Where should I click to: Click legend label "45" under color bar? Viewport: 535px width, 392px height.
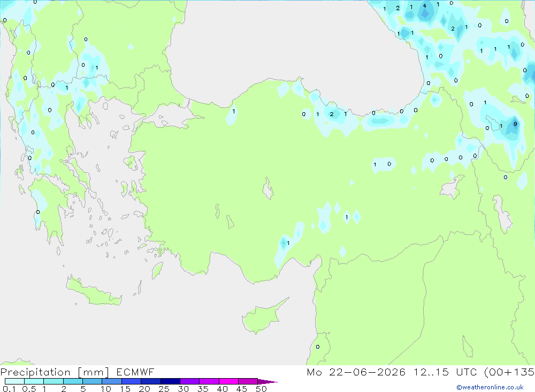click(x=242, y=389)
